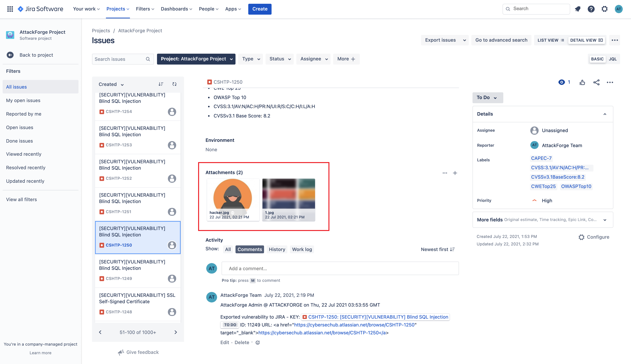Refresh the issue list results

174,84
